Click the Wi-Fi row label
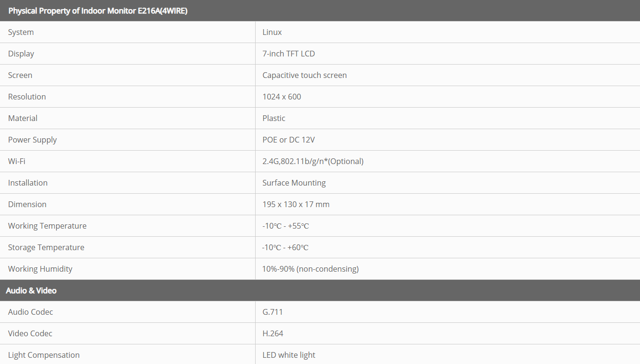The height and width of the screenshot is (364, 640). pos(17,161)
